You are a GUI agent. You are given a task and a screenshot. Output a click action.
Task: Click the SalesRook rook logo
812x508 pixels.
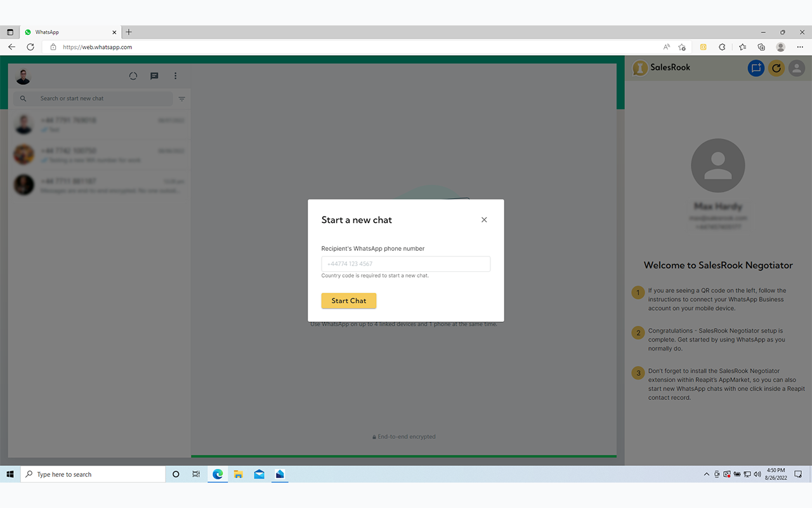(x=640, y=68)
